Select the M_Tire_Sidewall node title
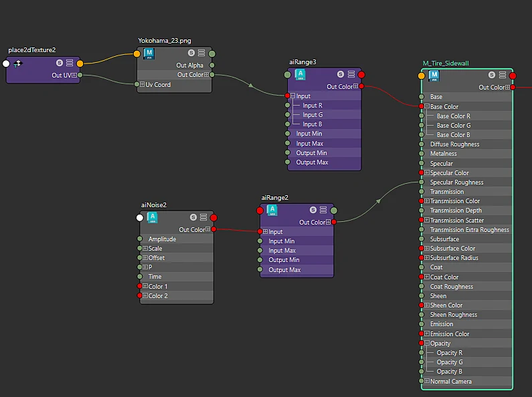 pyautogui.click(x=446, y=63)
